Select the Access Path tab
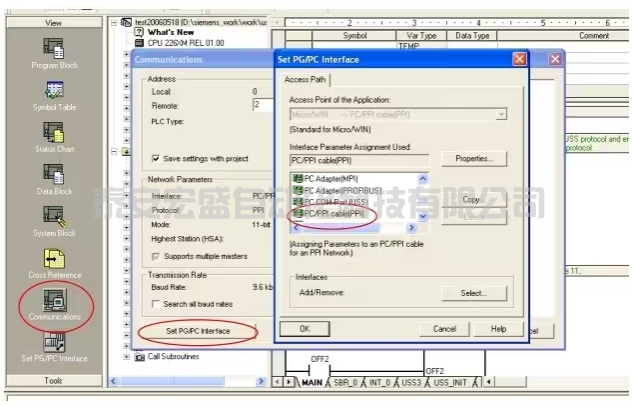The image size is (635, 406). click(305, 79)
